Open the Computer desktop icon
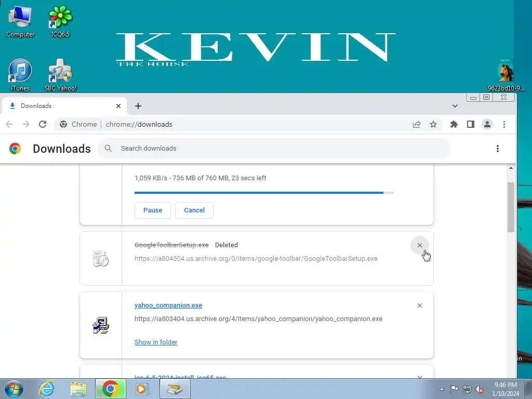 click(x=20, y=21)
